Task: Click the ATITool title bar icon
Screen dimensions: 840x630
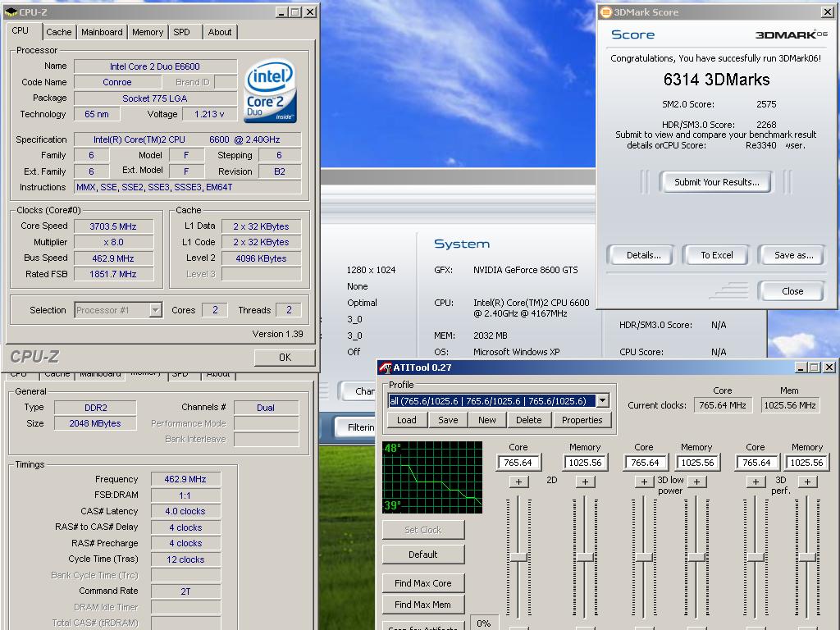Action: 386,367
